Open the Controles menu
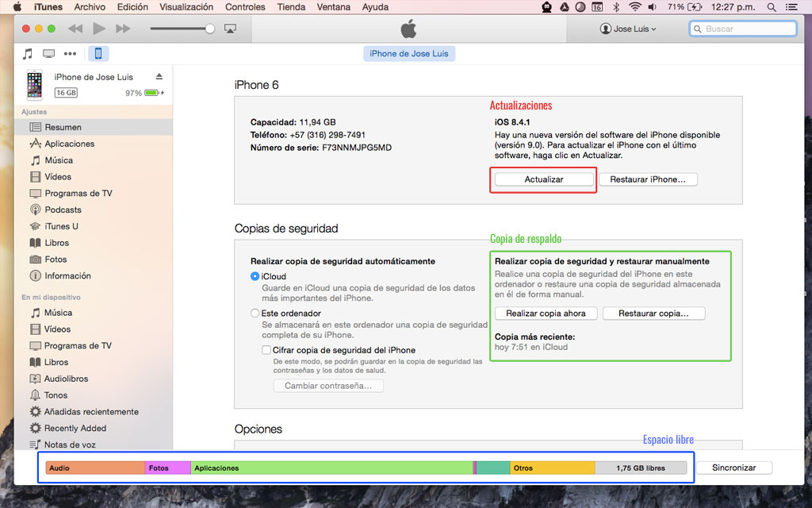 [x=245, y=7]
